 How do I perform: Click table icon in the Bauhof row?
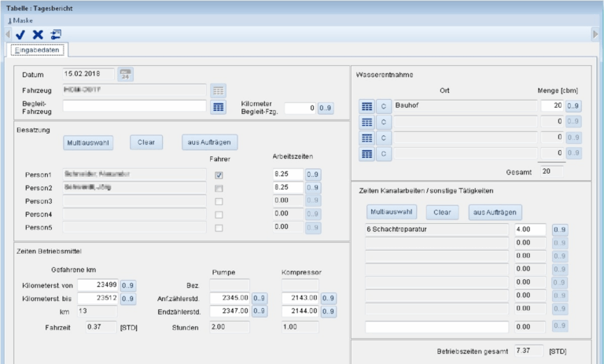(x=366, y=105)
